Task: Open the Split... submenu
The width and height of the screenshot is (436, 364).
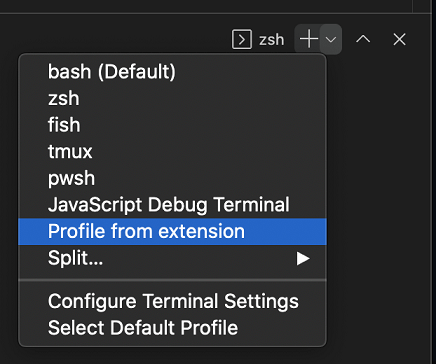Action: (172, 258)
